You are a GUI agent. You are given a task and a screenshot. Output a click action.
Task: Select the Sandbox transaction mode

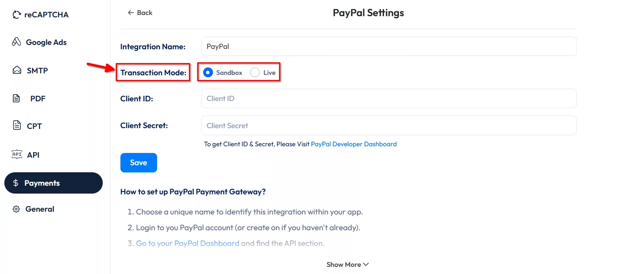coord(208,73)
